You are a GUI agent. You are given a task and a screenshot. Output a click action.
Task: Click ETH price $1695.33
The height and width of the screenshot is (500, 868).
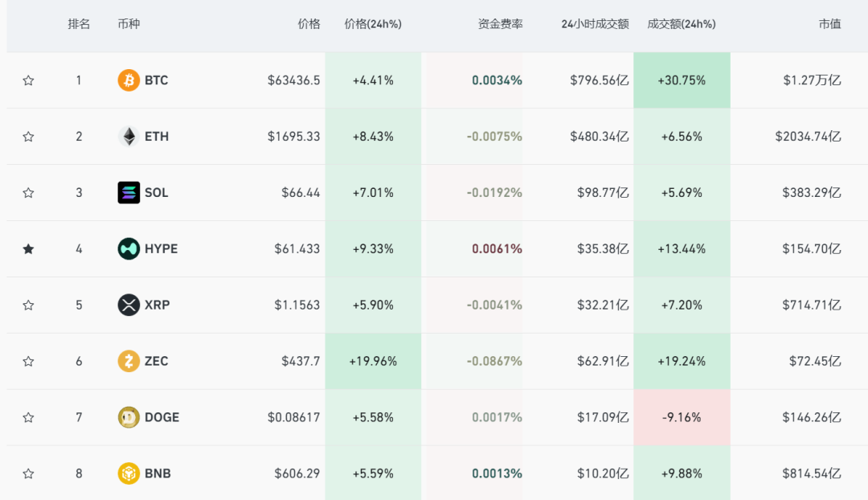pyautogui.click(x=294, y=136)
